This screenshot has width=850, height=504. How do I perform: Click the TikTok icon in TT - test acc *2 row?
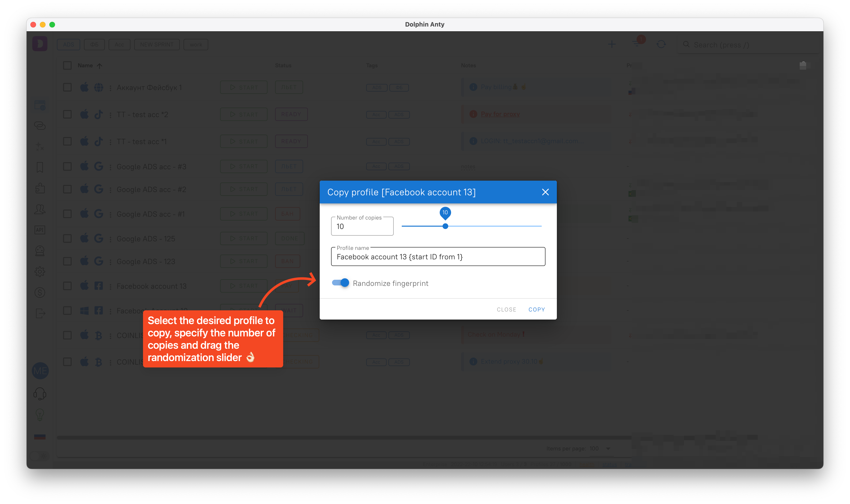pos(98,115)
